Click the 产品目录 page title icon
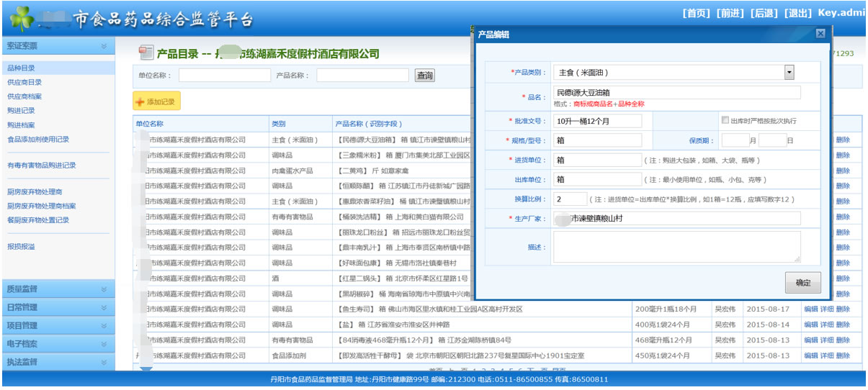The width and height of the screenshot is (868, 390). pyautogui.click(x=146, y=53)
